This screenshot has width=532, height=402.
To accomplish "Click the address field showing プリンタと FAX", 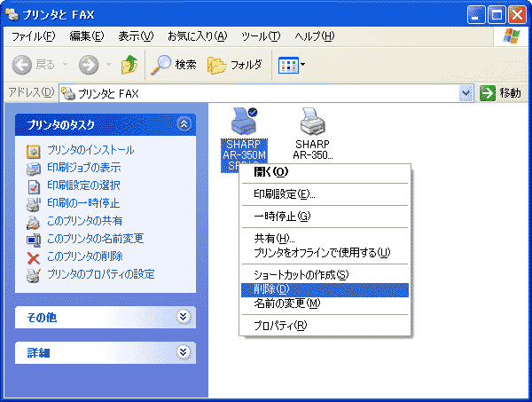I will coord(266,93).
